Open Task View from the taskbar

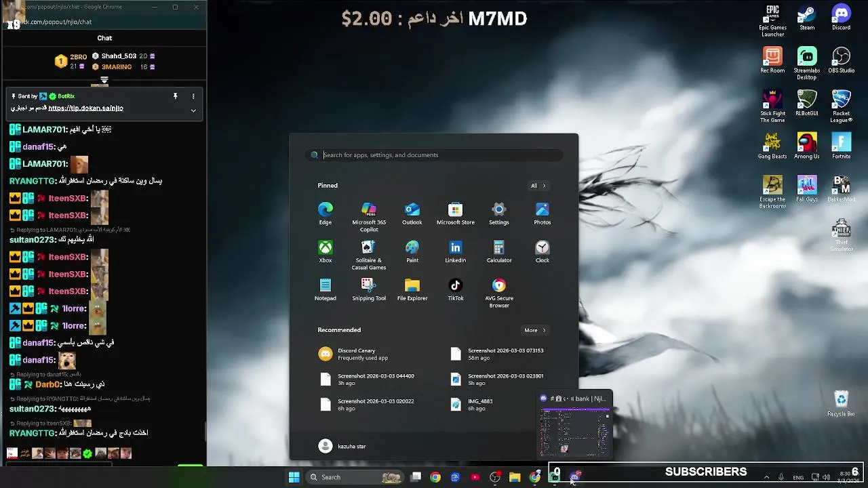(416, 477)
